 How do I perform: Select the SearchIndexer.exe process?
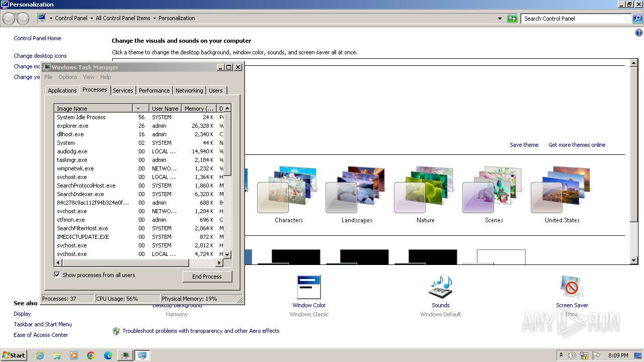click(x=138, y=194)
